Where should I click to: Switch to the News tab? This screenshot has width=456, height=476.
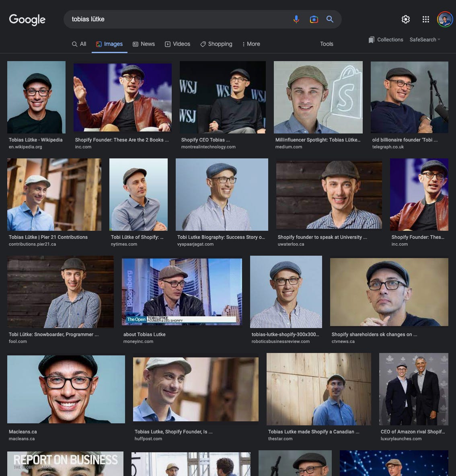click(144, 44)
